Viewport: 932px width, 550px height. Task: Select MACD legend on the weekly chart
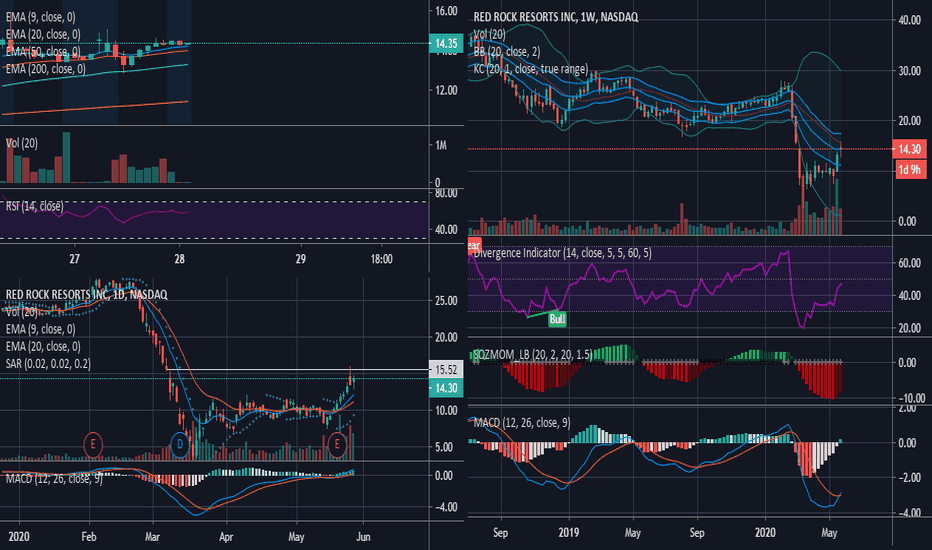point(522,423)
